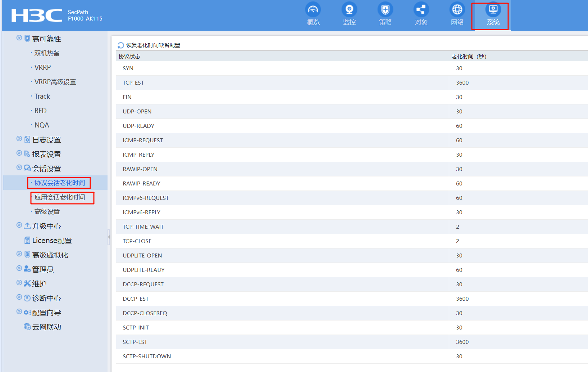Click the 监控 monitoring icon
The image size is (588, 372).
pos(349,10)
